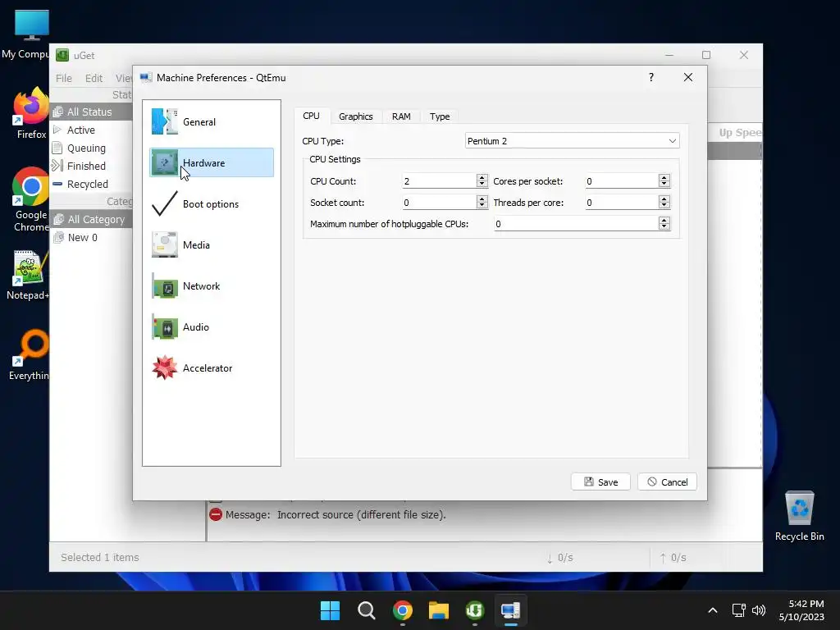Select Queuing status in uGet
The image size is (840, 630).
point(91,148)
